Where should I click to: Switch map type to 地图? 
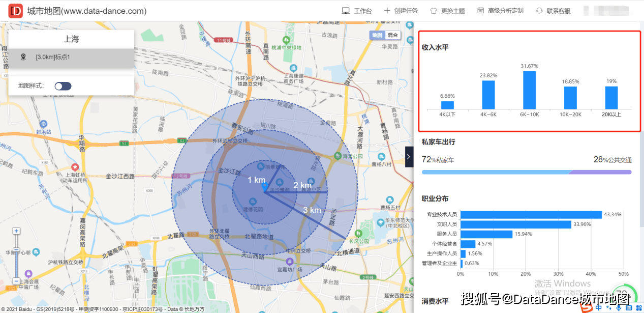[377, 35]
